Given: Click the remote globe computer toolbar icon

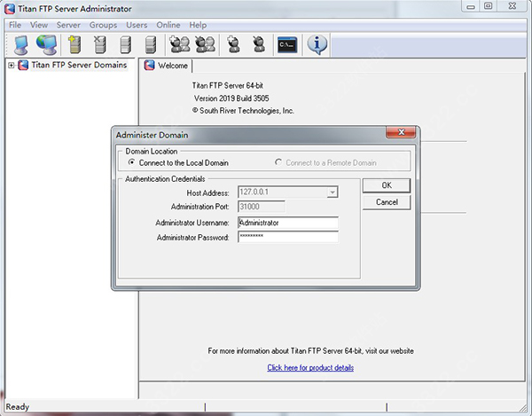Looking at the screenshot, I should tap(47, 44).
